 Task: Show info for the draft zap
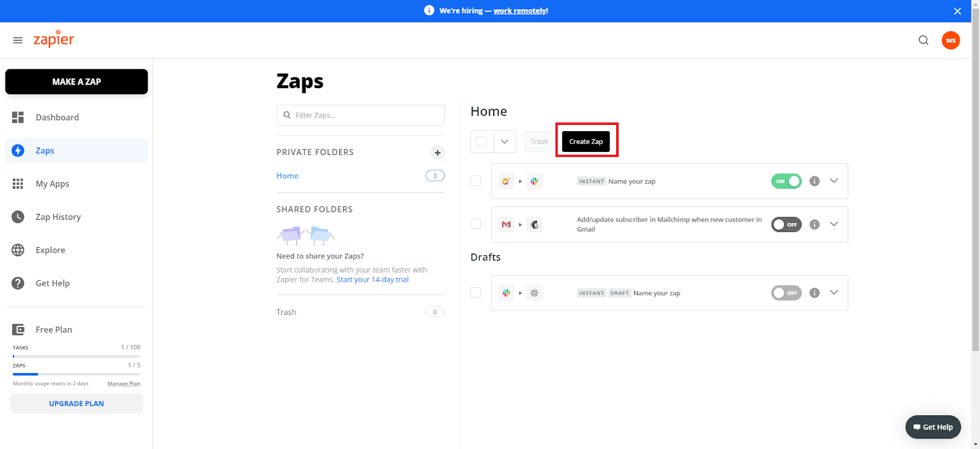pos(815,293)
